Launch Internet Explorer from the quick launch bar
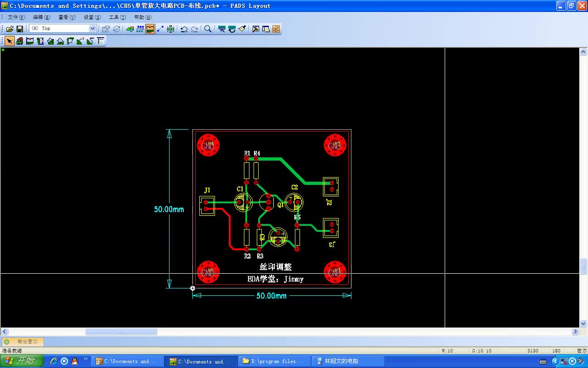 point(54,361)
